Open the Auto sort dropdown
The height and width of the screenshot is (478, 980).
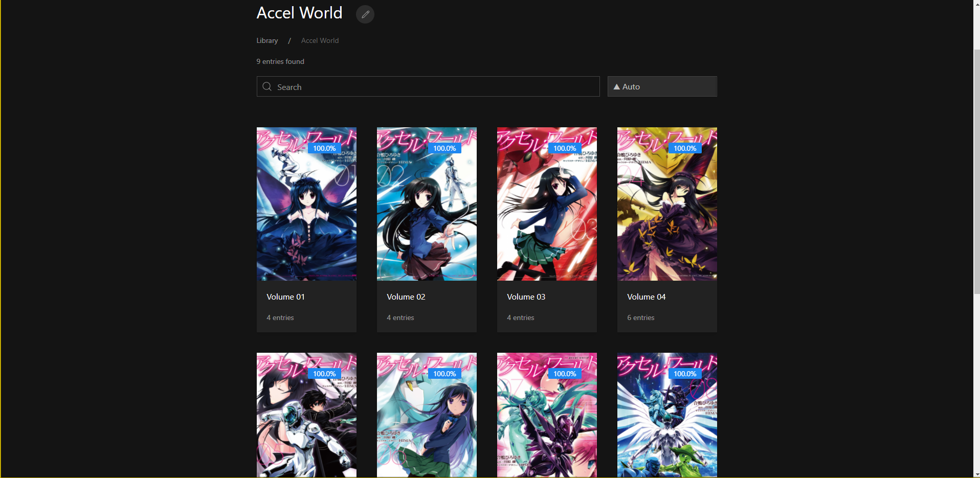point(662,86)
